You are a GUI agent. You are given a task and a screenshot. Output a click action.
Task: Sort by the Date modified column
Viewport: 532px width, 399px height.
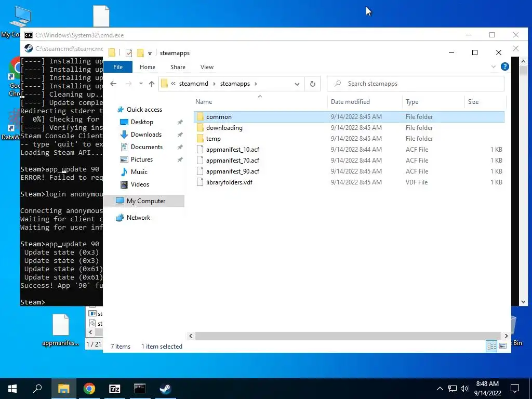point(350,102)
